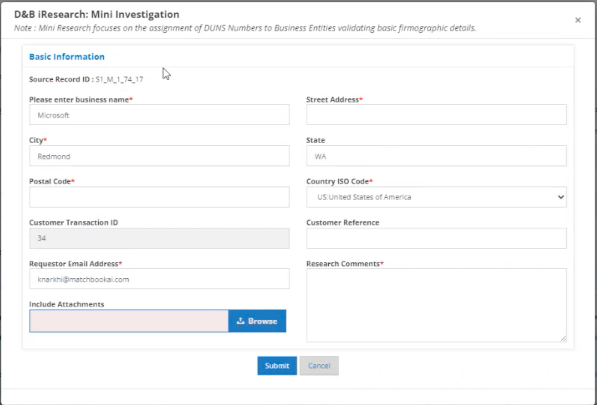
Task: Submit the mini investigation form
Action: tap(277, 366)
